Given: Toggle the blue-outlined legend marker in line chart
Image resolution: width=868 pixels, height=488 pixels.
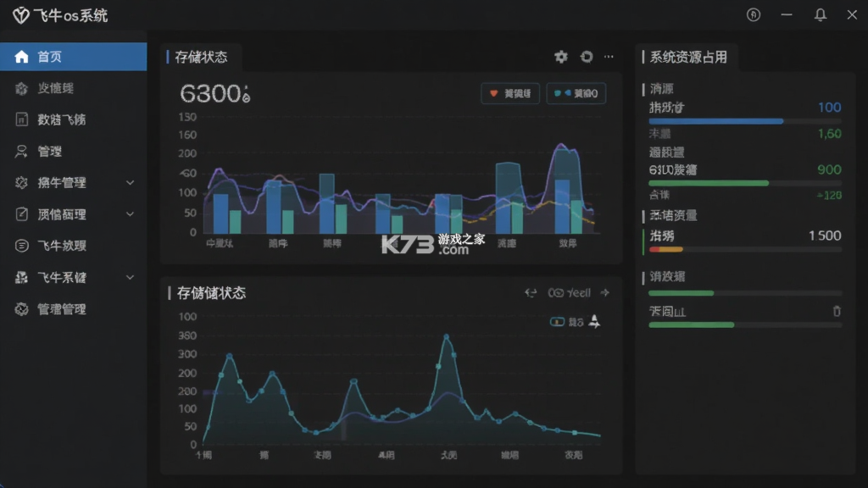Looking at the screenshot, I should [557, 321].
